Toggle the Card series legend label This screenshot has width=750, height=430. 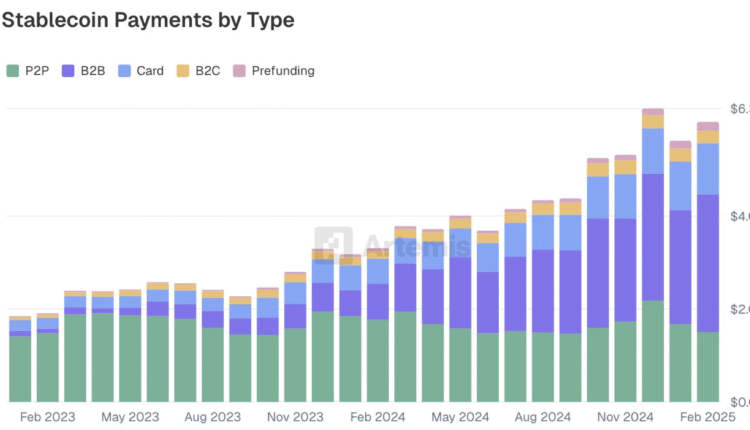click(150, 71)
